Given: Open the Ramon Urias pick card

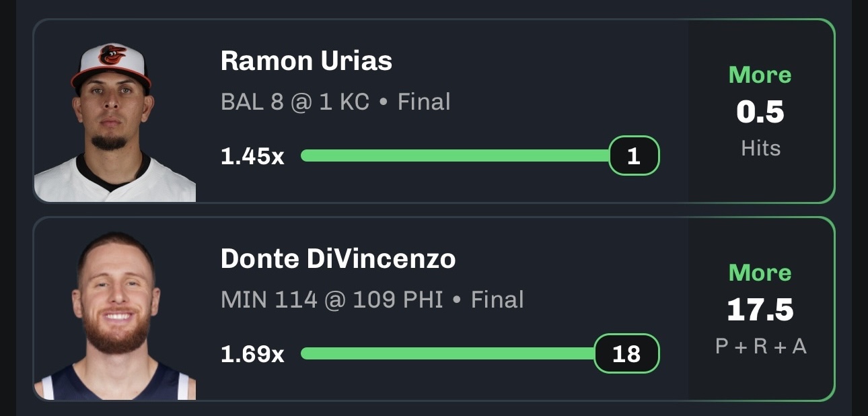Looking at the screenshot, I should 434,110.
